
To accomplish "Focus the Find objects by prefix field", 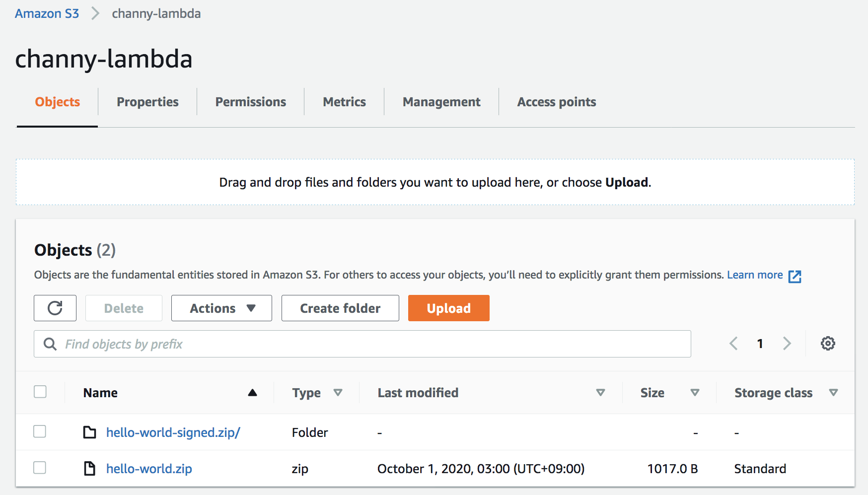I will (x=362, y=344).
